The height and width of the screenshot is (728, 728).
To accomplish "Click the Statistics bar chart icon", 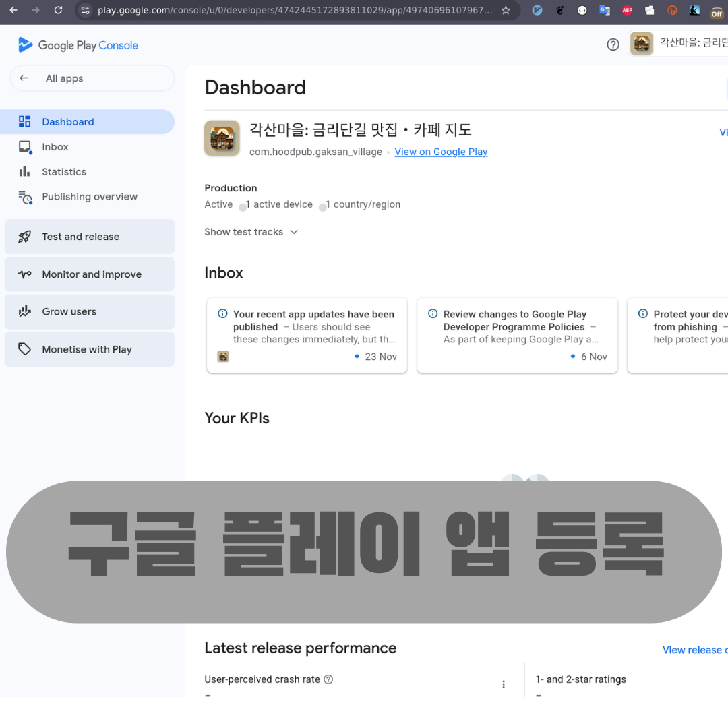I will click(25, 171).
